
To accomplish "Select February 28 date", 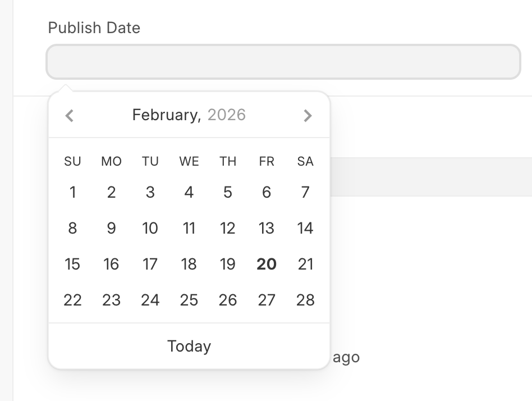I will point(305,300).
